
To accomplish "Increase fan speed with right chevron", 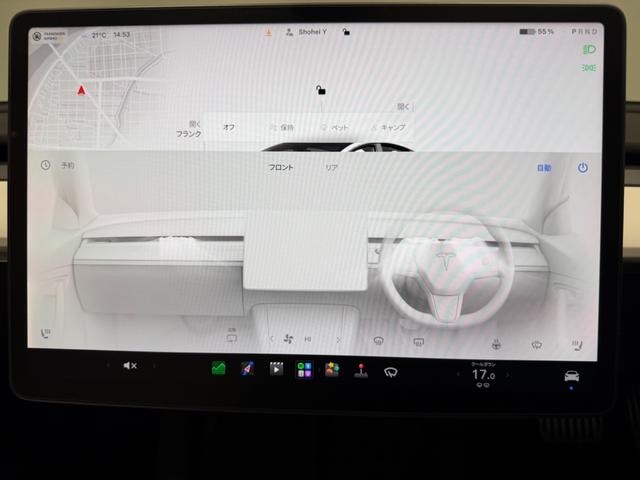I will pyautogui.click(x=338, y=339).
